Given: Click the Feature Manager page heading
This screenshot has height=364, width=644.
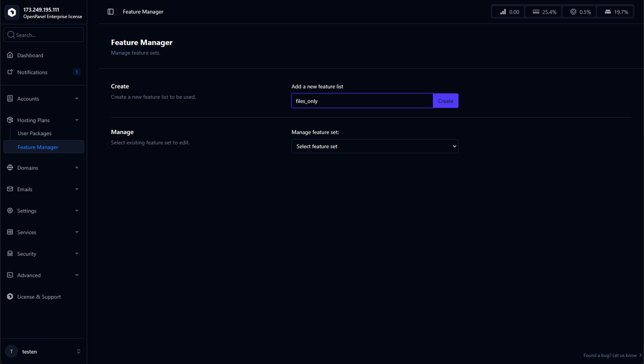Looking at the screenshot, I should [142, 43].
